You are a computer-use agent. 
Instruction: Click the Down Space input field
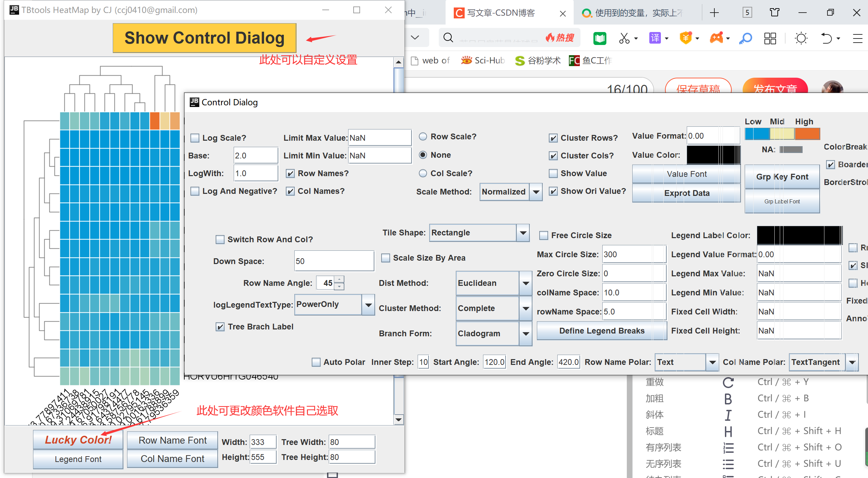tap(334, 261)
